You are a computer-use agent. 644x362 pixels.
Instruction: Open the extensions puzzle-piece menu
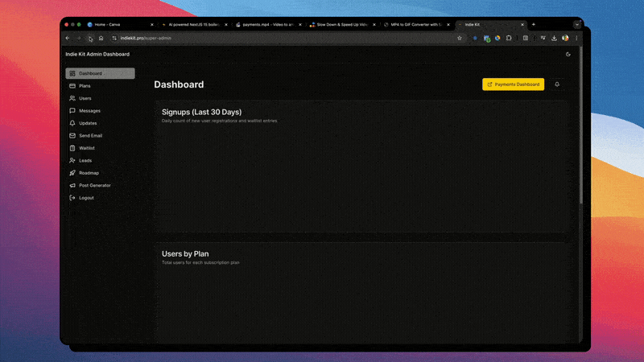tap(509, 38)
